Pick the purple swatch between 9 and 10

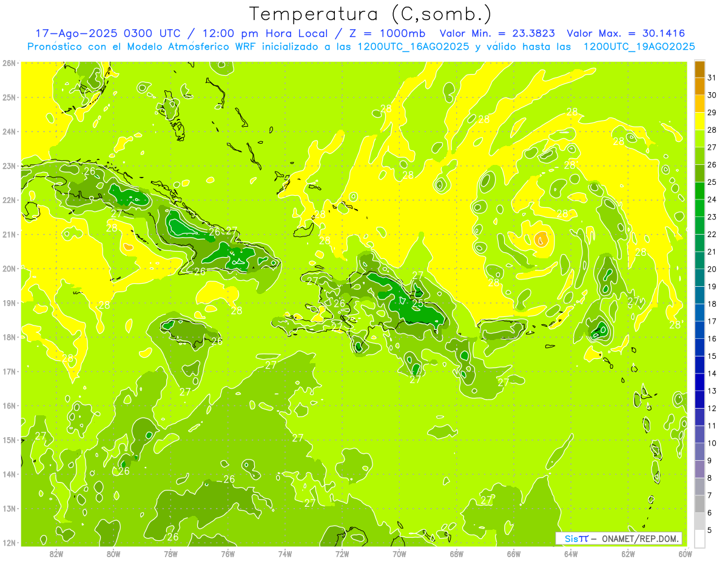coord(699,452)
